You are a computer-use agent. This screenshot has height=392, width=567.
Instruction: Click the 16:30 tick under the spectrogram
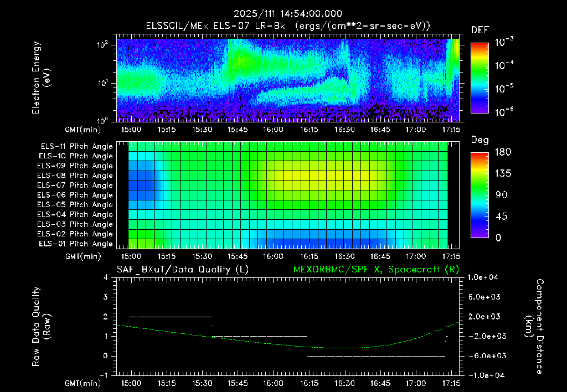[344, 130]
